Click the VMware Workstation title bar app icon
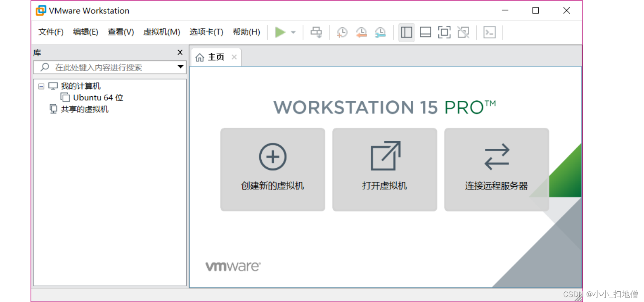 41,11
